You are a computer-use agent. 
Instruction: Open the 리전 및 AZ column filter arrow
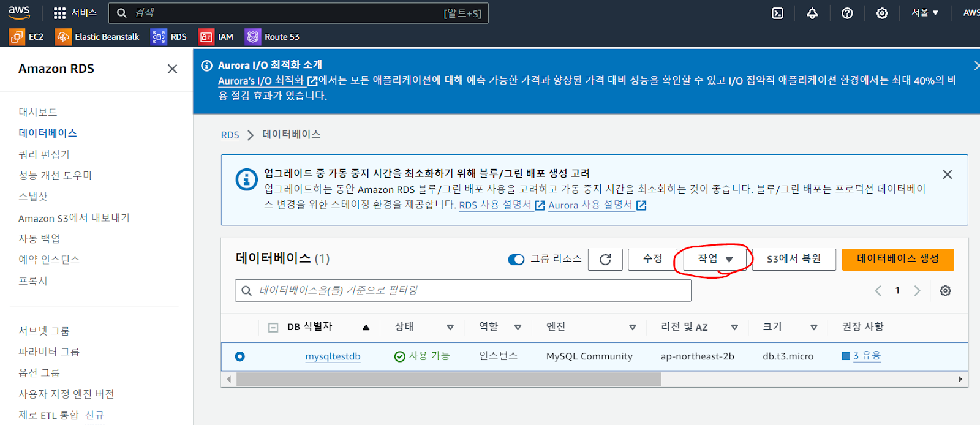click(x=734, y=328)
